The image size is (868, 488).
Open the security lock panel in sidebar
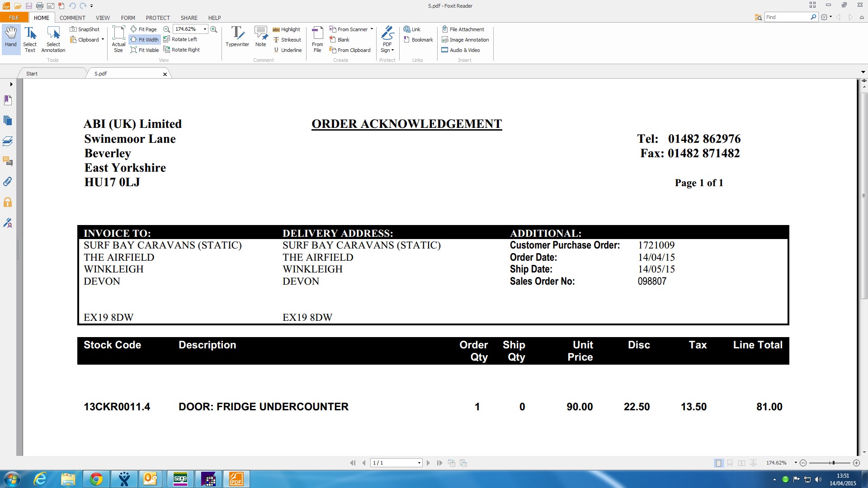pyautogui.click(x=8, y=202)
